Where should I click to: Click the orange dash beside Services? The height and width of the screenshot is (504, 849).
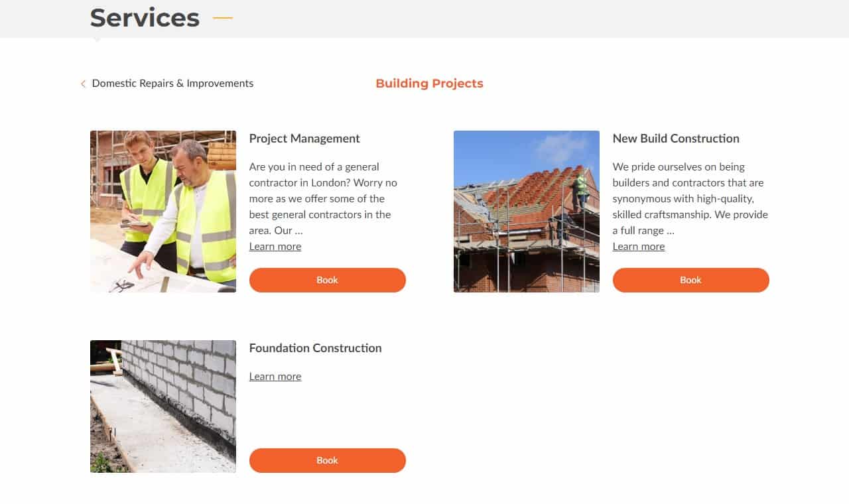coord(223,18)
